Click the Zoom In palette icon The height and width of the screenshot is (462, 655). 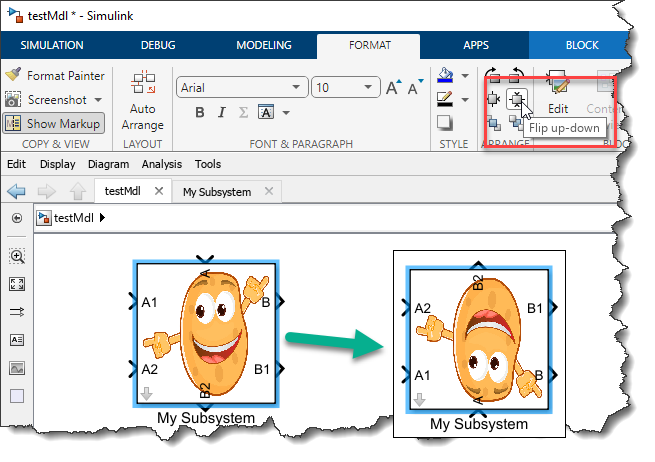(17, 256)
